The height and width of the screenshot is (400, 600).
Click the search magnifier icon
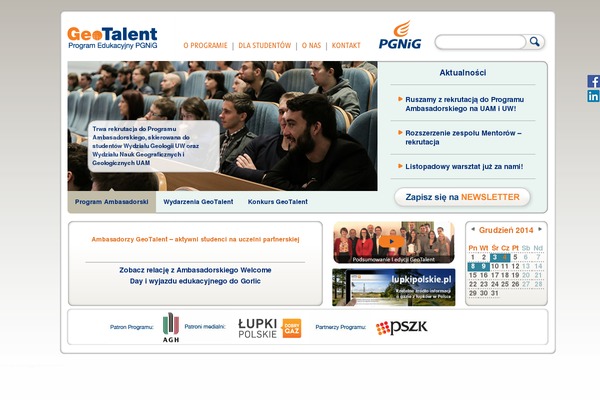(x=535, y=41)
